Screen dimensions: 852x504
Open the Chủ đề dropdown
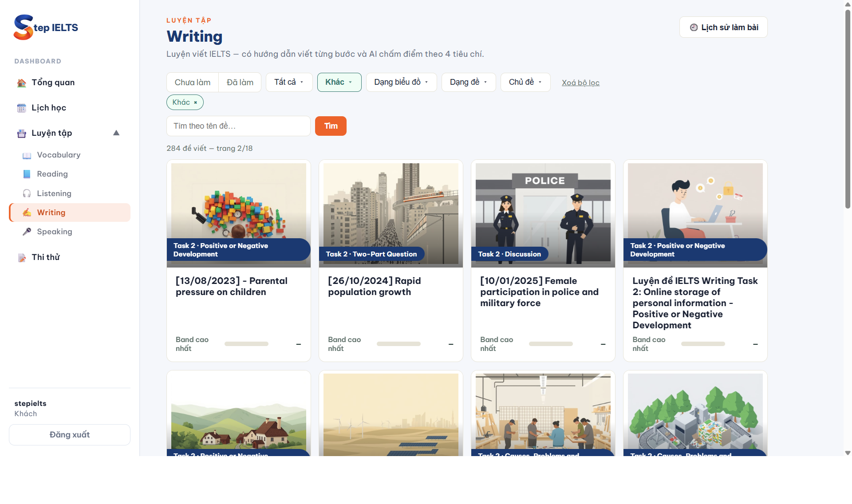525,83
